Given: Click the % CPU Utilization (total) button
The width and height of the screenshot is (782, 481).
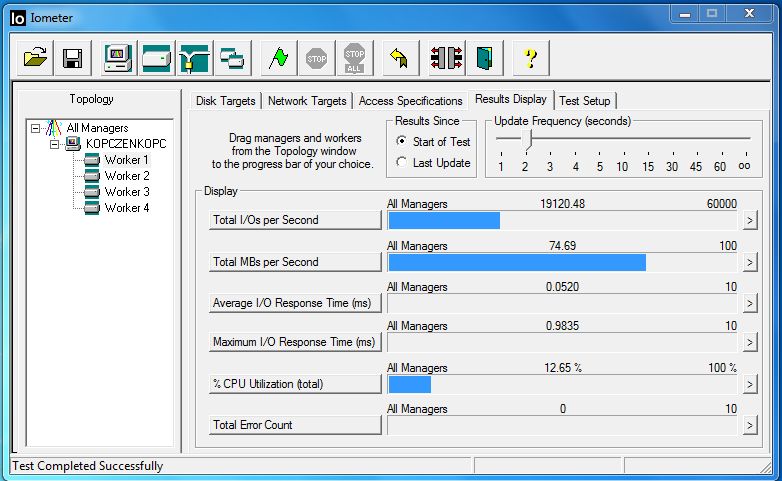Looking at the screenshot, I should pos(295,384).
